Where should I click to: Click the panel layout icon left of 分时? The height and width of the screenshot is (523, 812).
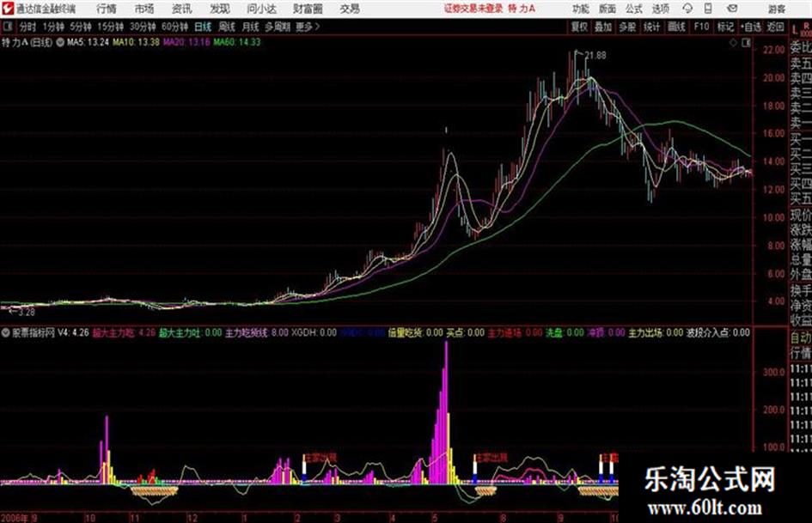pyautogui.click(x=8, y=27)
